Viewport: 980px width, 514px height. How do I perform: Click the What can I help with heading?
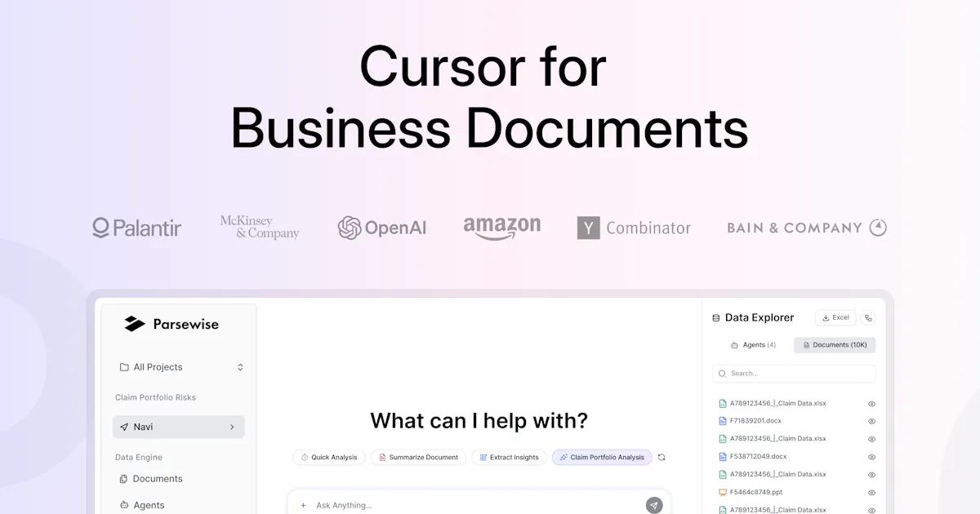click(479, 421)
